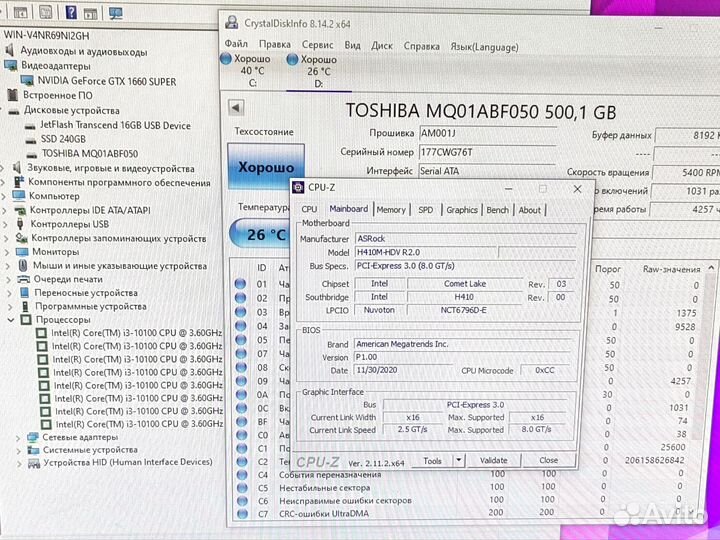The image size is (720, 540).
Task: Click the Прошивка field AM001J
Action: (487, 133)
